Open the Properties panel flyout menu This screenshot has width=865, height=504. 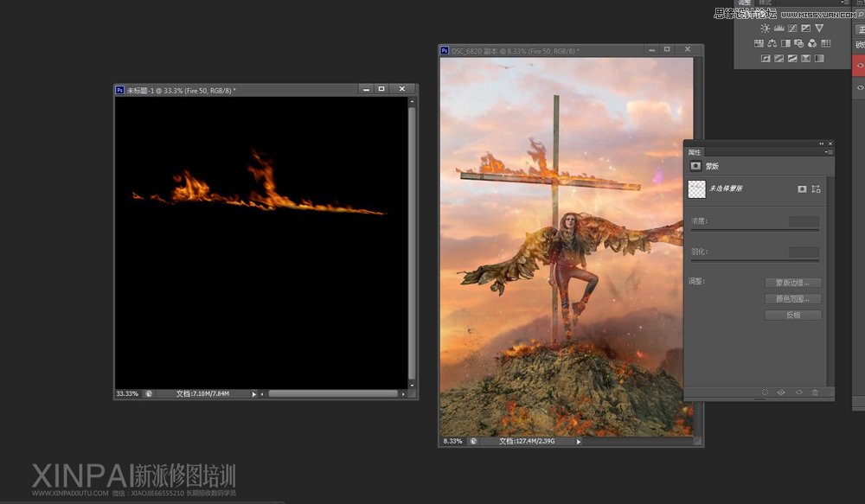(x=829, y=152)
